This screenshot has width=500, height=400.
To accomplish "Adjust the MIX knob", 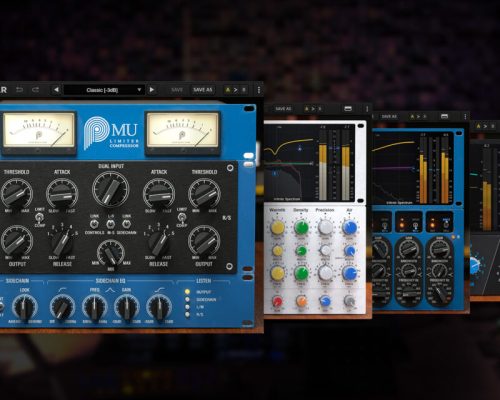I will 111,253.
